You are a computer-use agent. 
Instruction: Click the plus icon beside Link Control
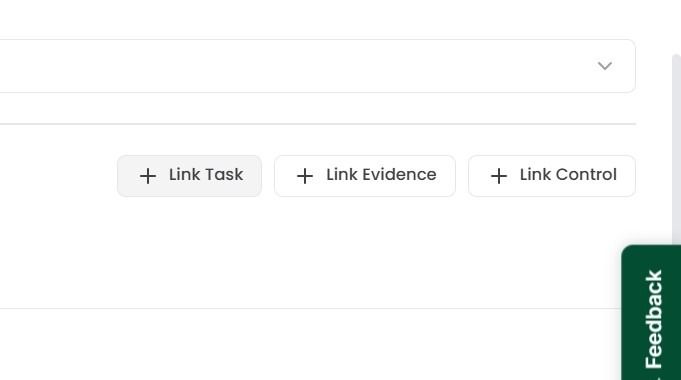coord(499,176)
